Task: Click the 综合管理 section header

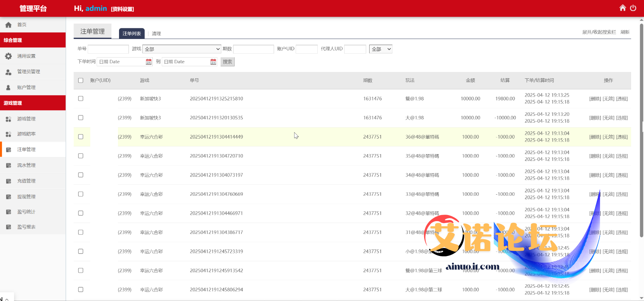Action: pos(33,40)
